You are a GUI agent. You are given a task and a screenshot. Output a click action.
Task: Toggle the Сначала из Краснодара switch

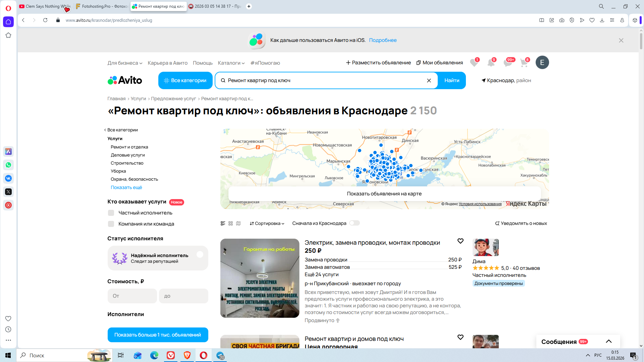pos(354,223)
